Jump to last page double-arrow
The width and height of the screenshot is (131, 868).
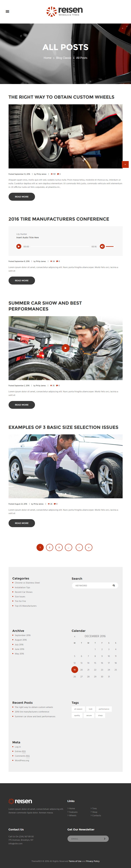coord(89,547)
